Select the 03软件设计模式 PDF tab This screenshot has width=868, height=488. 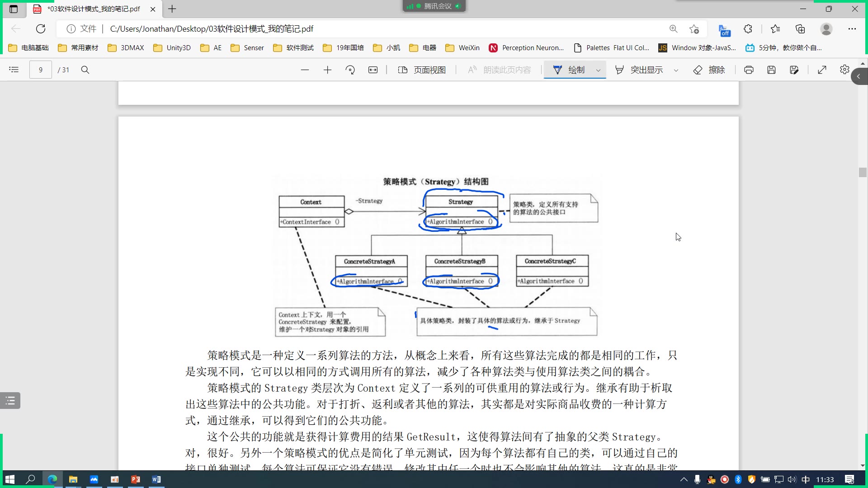tap(93, 9)
